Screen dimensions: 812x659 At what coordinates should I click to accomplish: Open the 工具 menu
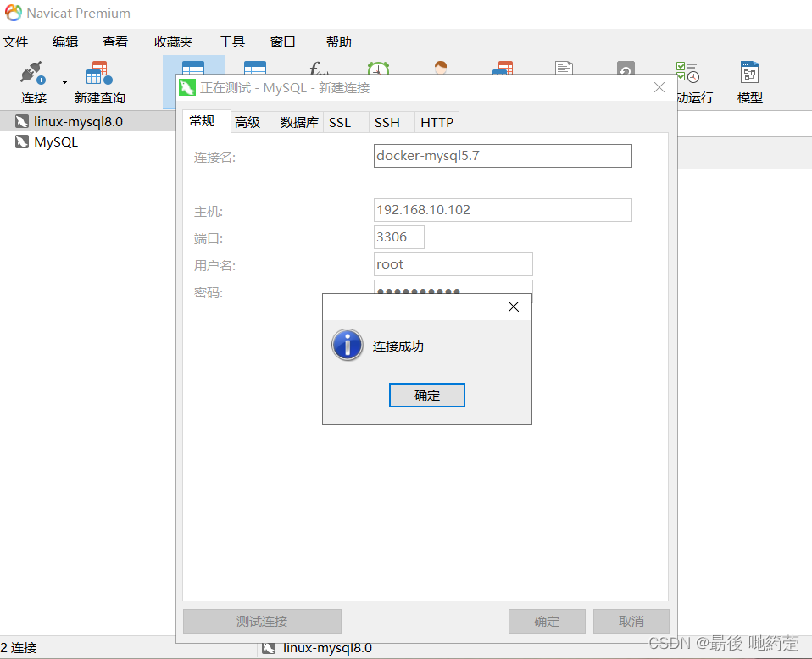(x=232, y=42)
